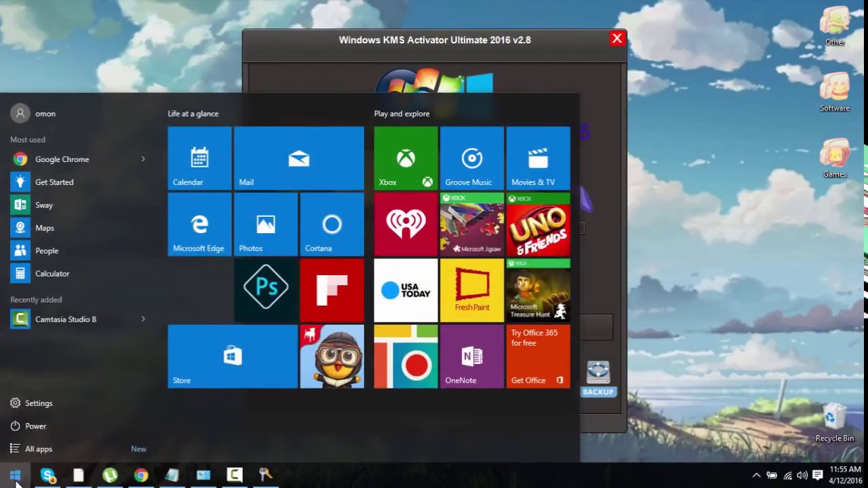Open the Flipboard tile

coord(332,290)
